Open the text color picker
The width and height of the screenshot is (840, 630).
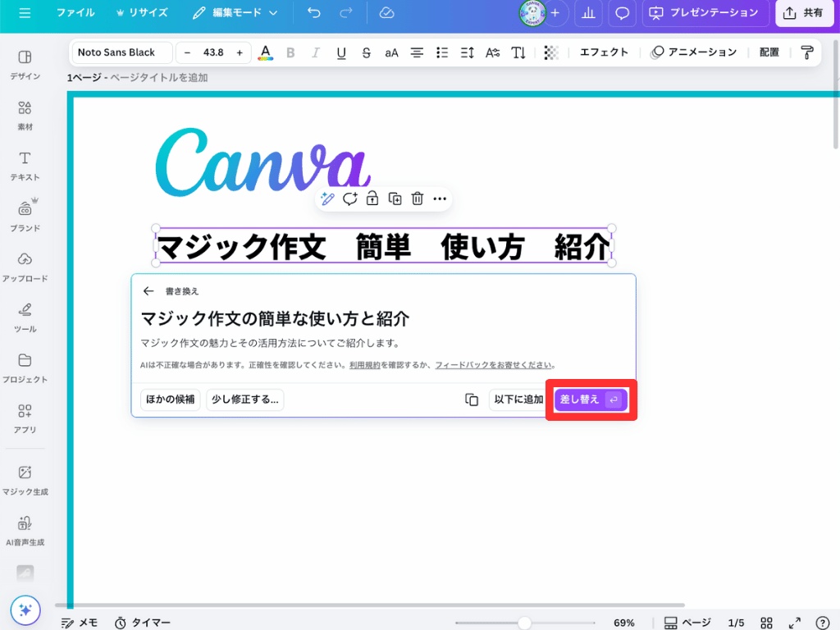coord(265,52)
